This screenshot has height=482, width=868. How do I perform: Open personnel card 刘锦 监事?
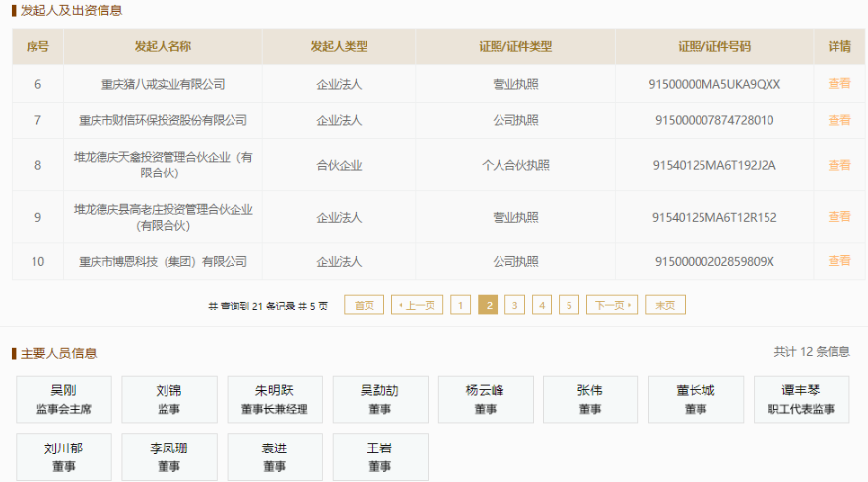click(x=169, y=399)
